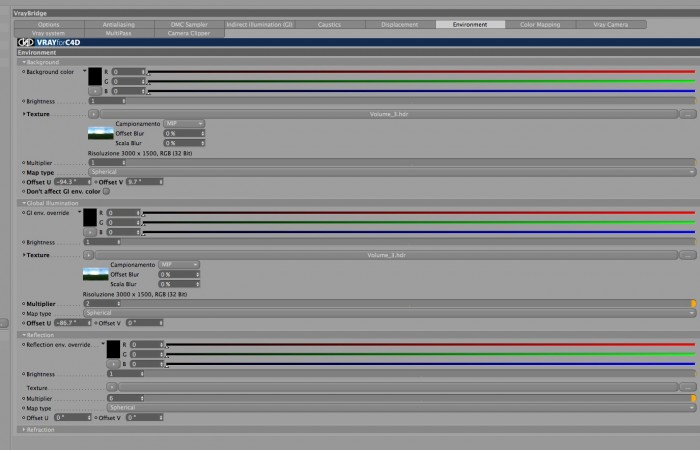This screenshot has width=700, height=450.
Task: Click GI Offset U value field
Action: (73, 323)
